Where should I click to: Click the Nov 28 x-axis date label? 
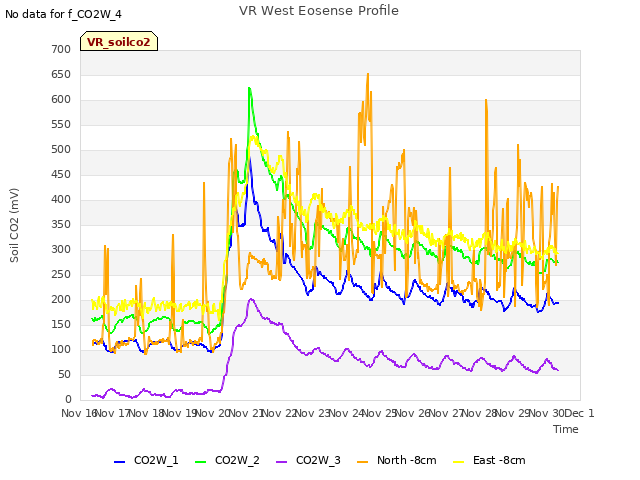coord(480,413)
